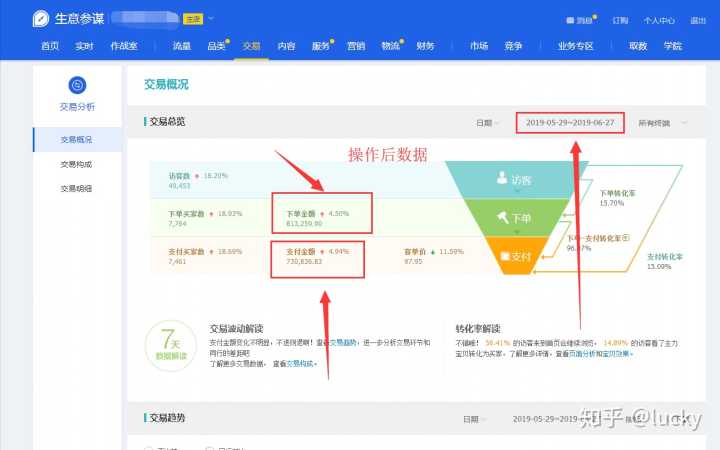Open the 消息 message notifications
Viewport: 720px width, 450px height.
click(x=579, y=20)
